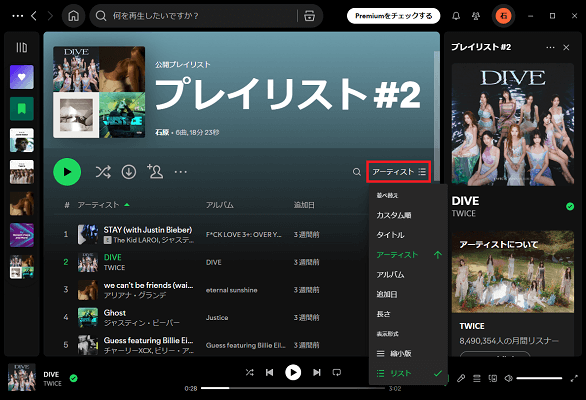Image resolution: width=586 pixels, height=400 pixels.
Task: Toggle saved check next to now playing DIVE
Action: [x=74, y=378]
